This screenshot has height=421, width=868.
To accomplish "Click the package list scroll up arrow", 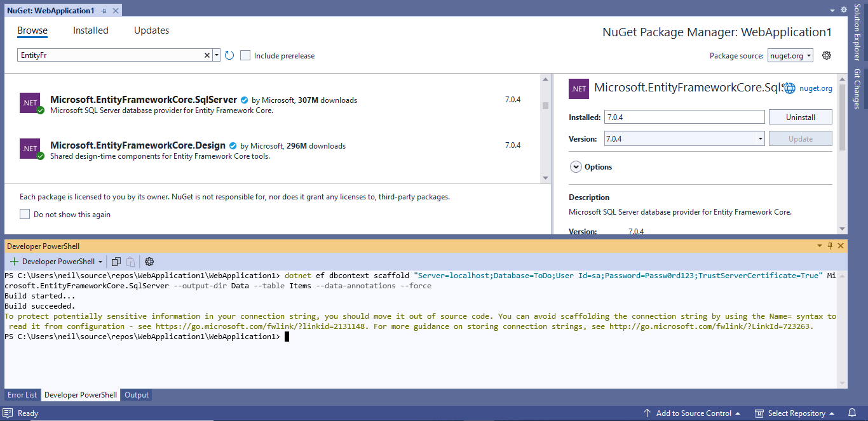I will coord(545,78).
